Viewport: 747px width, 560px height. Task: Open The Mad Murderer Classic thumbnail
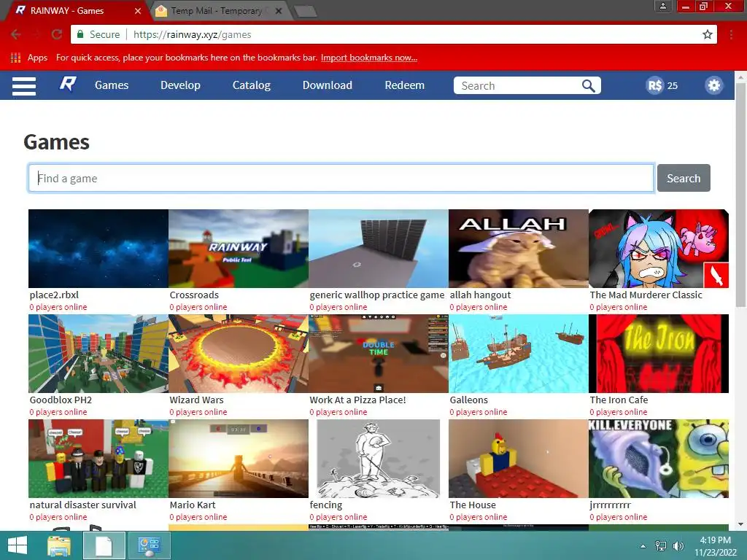(x=659, y=249)
